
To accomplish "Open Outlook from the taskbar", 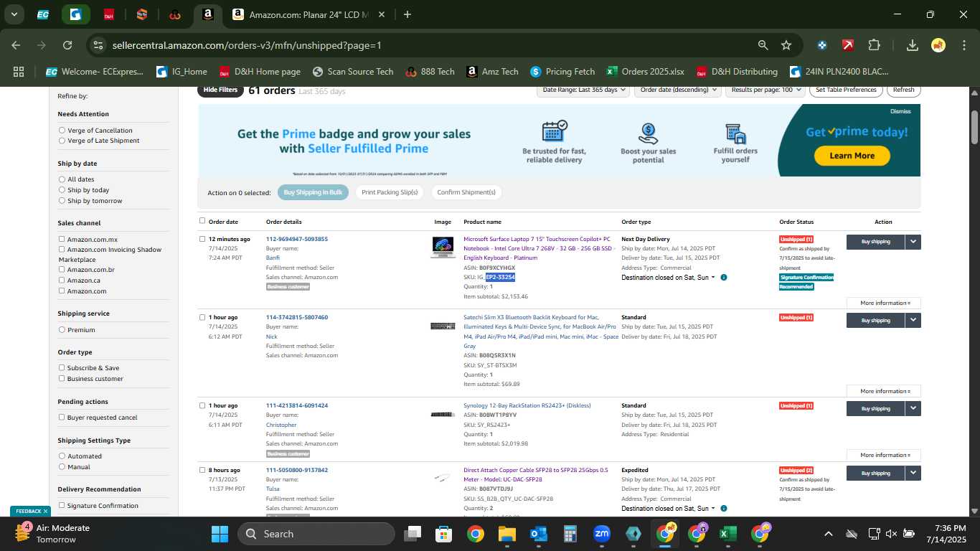I will (x=539, y=534).
